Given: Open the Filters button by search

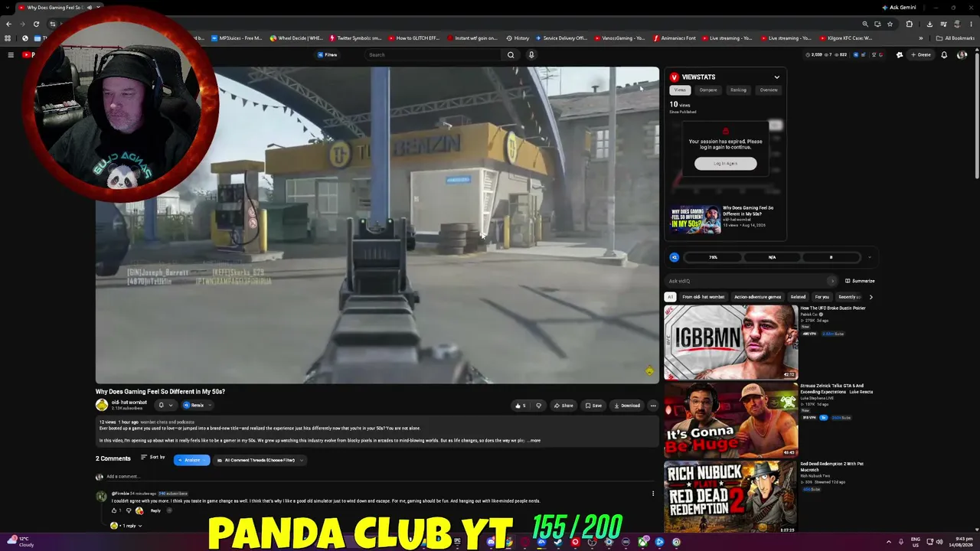Looking at the screenshot, I should [x=328, y=55].
